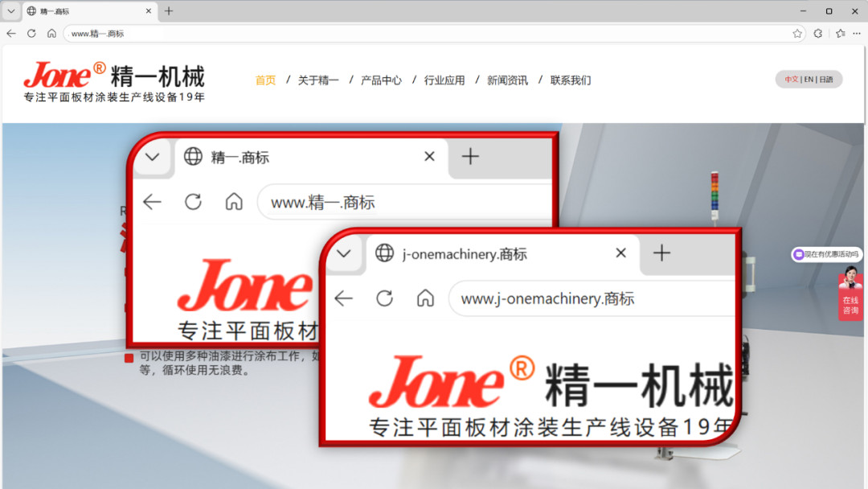Image resolution: width=868 pixels, height=489 pixels.
Task: Open the favorites list icon
Action: click(841, 34)
